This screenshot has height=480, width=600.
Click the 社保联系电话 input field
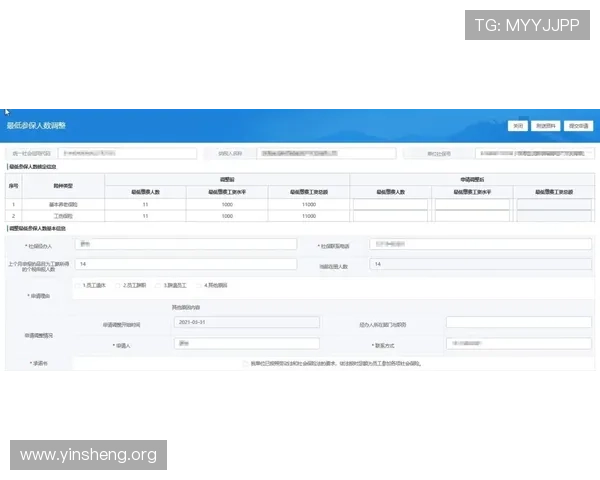(479, 244)
